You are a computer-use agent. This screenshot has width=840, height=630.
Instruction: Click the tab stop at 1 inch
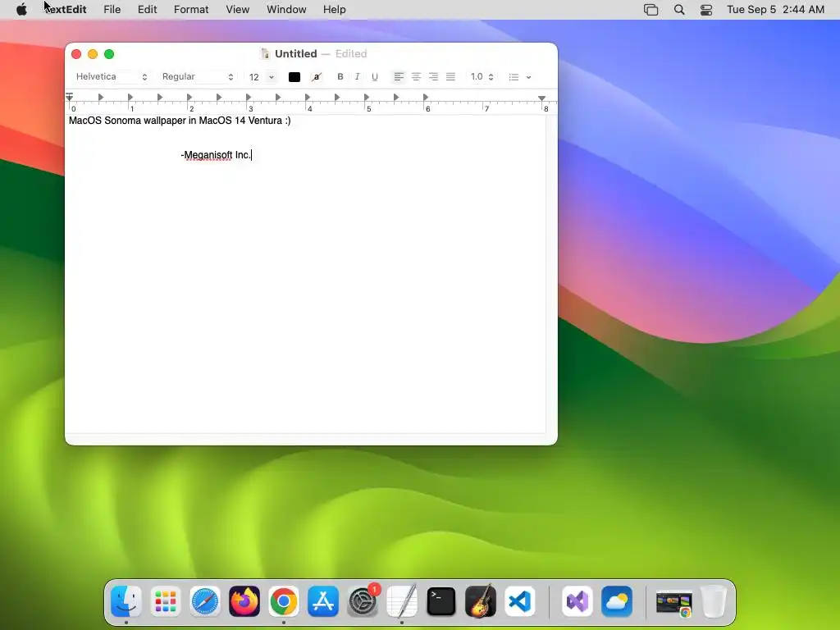coord(130,97)
